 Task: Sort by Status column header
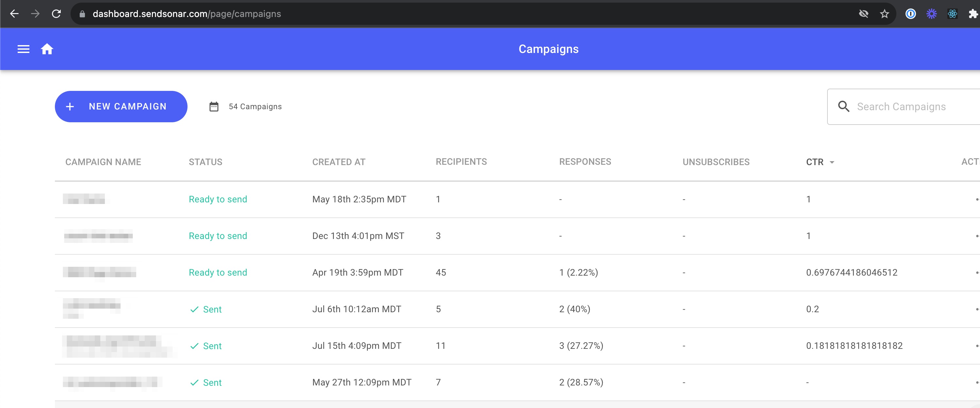click(205, 162)
